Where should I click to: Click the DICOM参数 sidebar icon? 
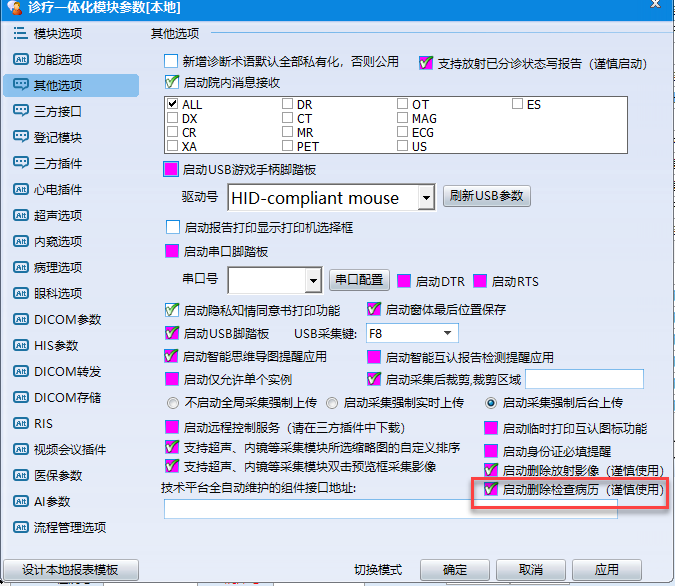tap(20, 320)
